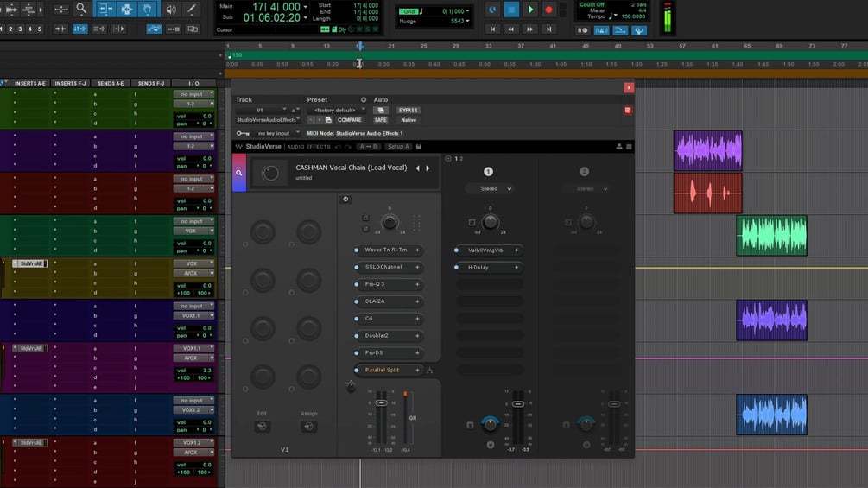
Task: Open the V1 track selector dropdown
Action: pyautogui.click(x=262, y=110)
